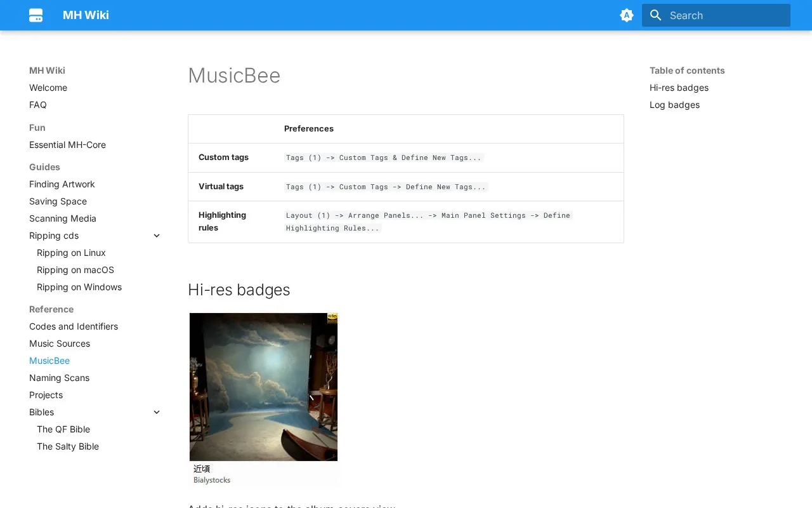Click the MusicBee page heading

(x=234, y=76)
